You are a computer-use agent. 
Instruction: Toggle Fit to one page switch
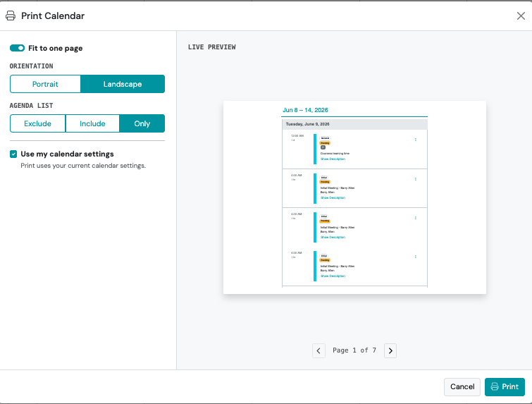tap(17, 48)
